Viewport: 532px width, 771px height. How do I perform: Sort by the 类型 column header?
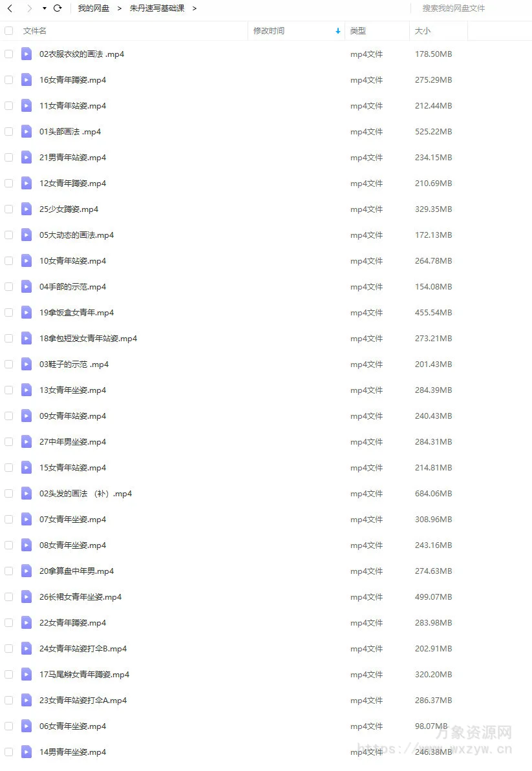point(357,31)
